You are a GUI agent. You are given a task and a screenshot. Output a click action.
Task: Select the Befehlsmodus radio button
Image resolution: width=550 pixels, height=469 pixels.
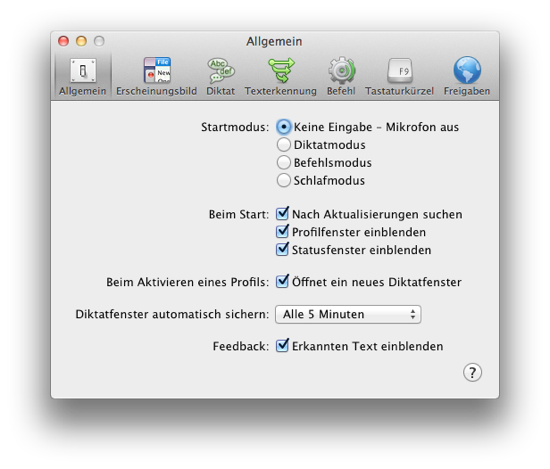point(283,162)
